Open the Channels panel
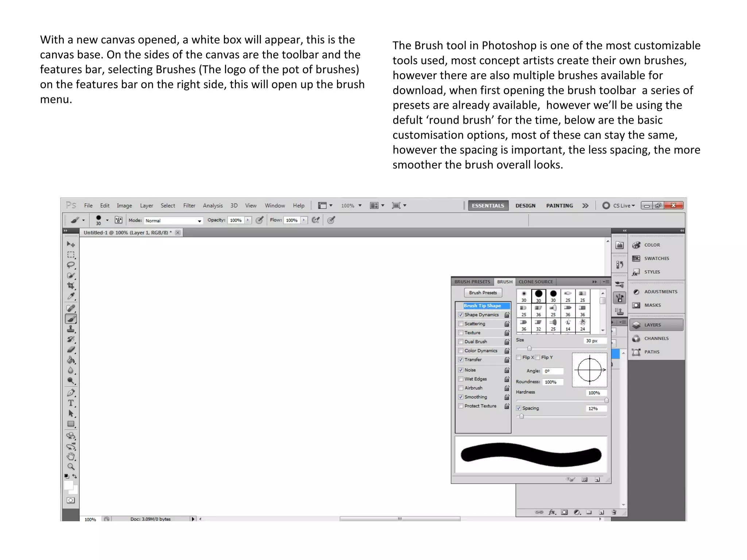 point(656,338)
